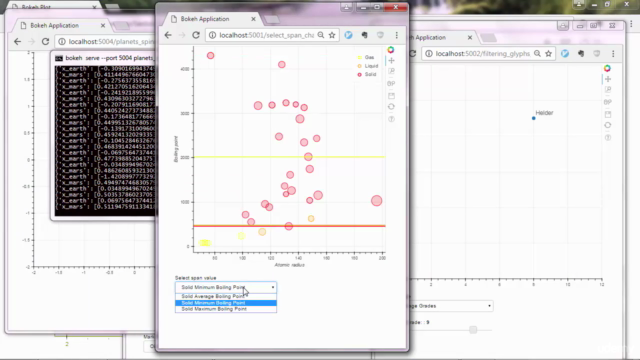Click the blue round extension icon in the front browser window

(348, 35)
